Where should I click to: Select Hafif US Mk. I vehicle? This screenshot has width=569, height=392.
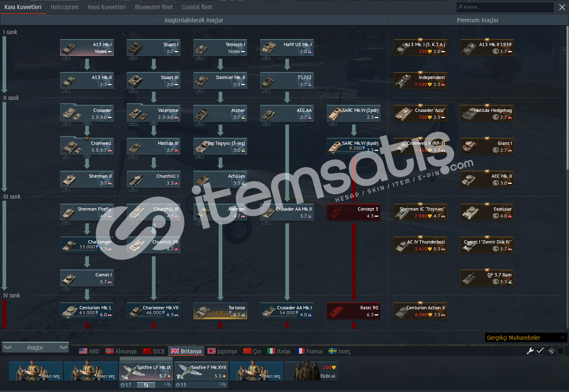(287, 48)
